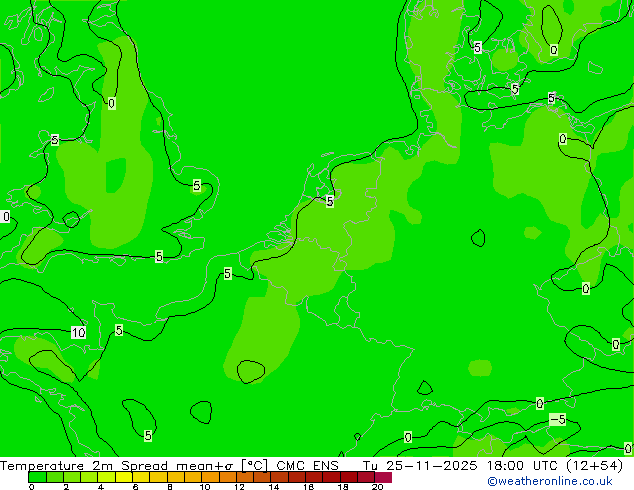
Task: Click the legend scale value "14"
Action: [x=274, y=487]
